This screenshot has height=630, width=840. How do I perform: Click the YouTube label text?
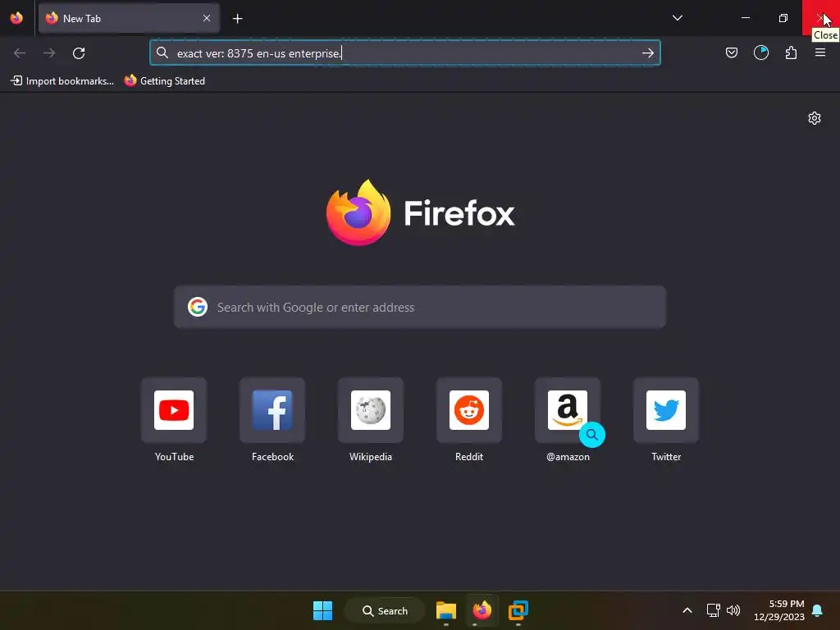click(174, 457)
